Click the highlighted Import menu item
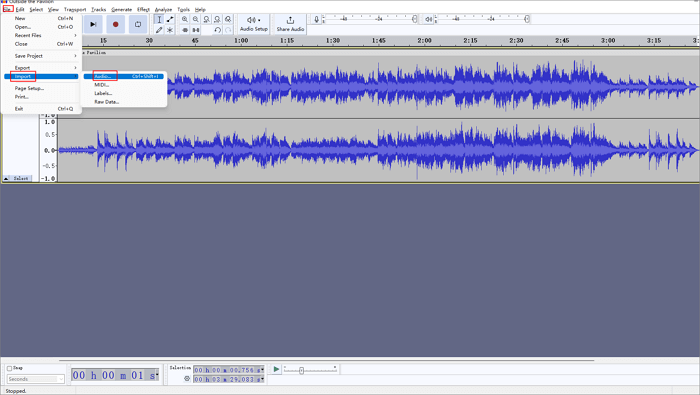This screenshot has width=700, height=395. (x=42, y=76)
